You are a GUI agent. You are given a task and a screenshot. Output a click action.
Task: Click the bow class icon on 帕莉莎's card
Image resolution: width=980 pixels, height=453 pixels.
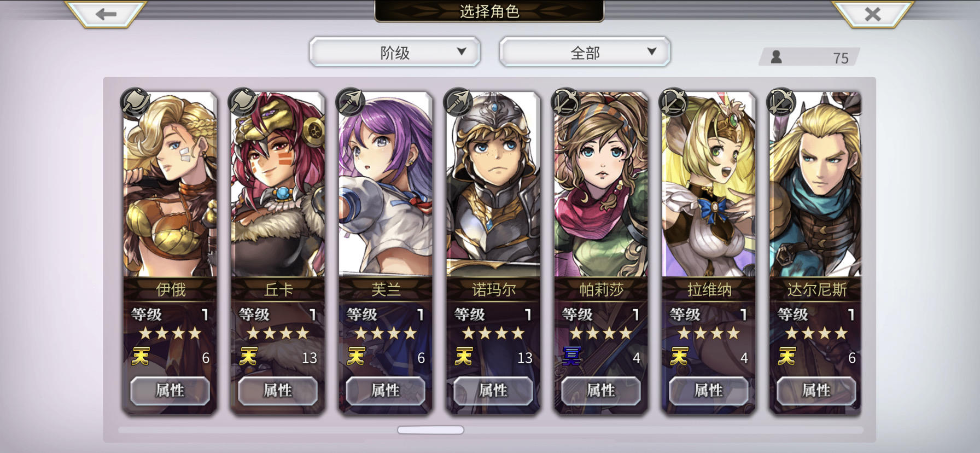(566, 102)
